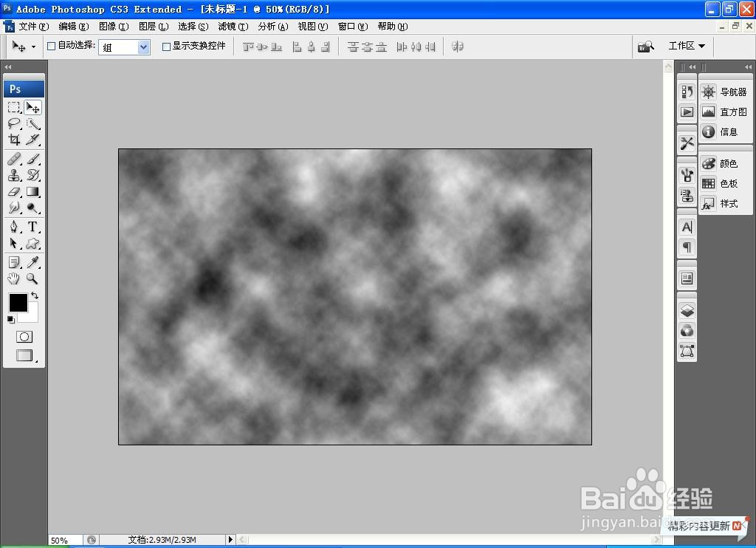Select the Horizontal Type tool
The width and height of the screenshot is (756, 548).
(32, 226)
